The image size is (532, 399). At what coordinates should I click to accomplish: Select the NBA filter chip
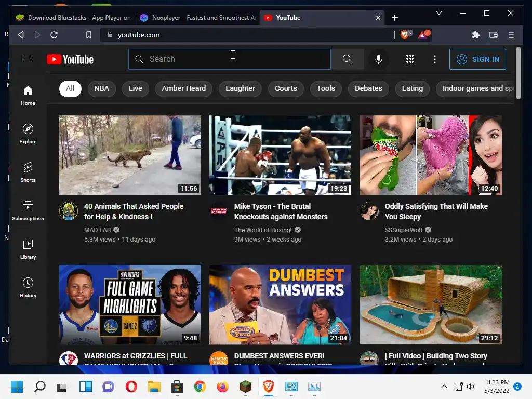click(101, 88)
